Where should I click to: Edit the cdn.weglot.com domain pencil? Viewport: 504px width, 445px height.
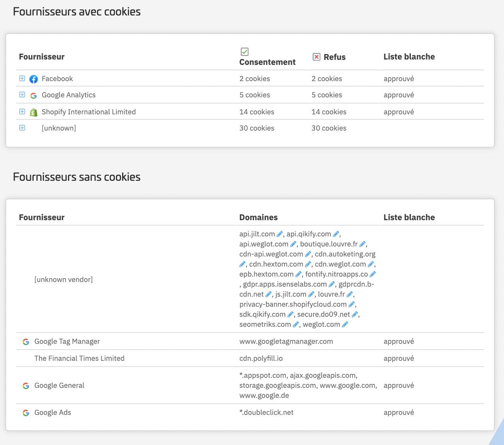371,264
